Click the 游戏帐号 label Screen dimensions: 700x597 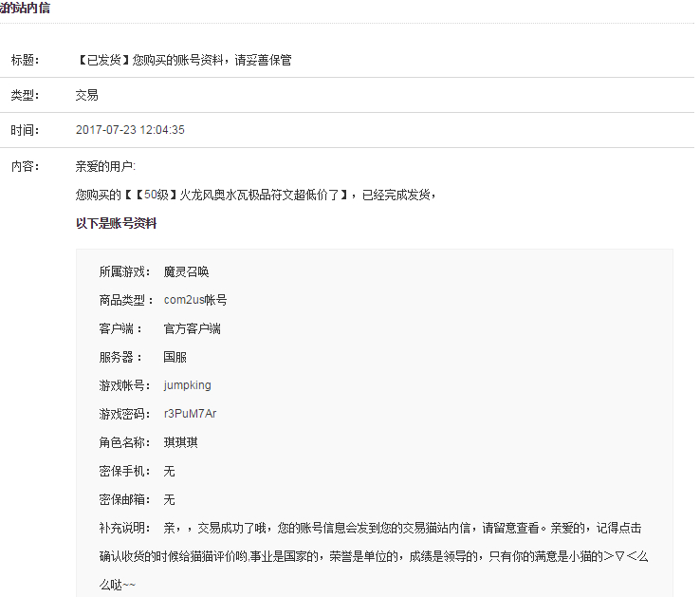pos(125,385)
